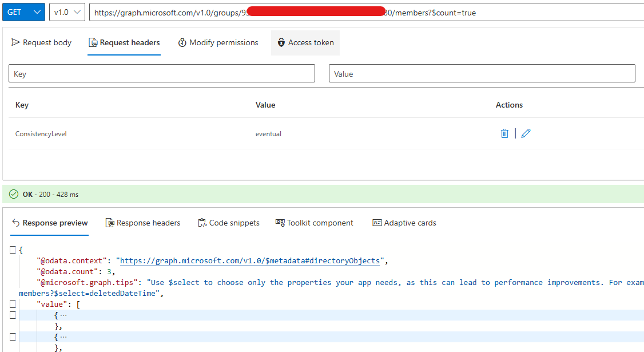The height and width of the screenshot is (352, 644).
Task: Click the Request headers tab icon
Action: pyautogui.click(x=93, y=42)
